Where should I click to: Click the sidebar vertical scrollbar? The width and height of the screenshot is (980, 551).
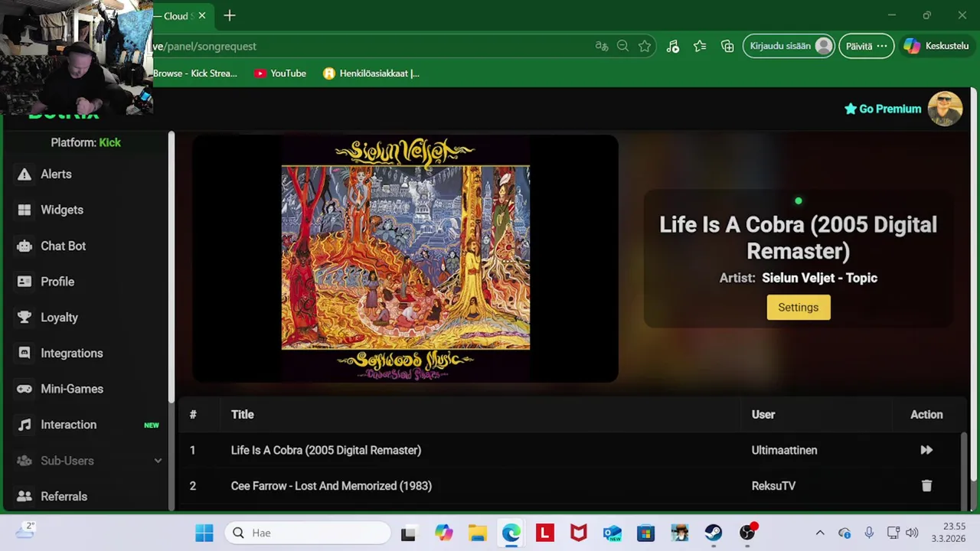(x=171, y=268)
